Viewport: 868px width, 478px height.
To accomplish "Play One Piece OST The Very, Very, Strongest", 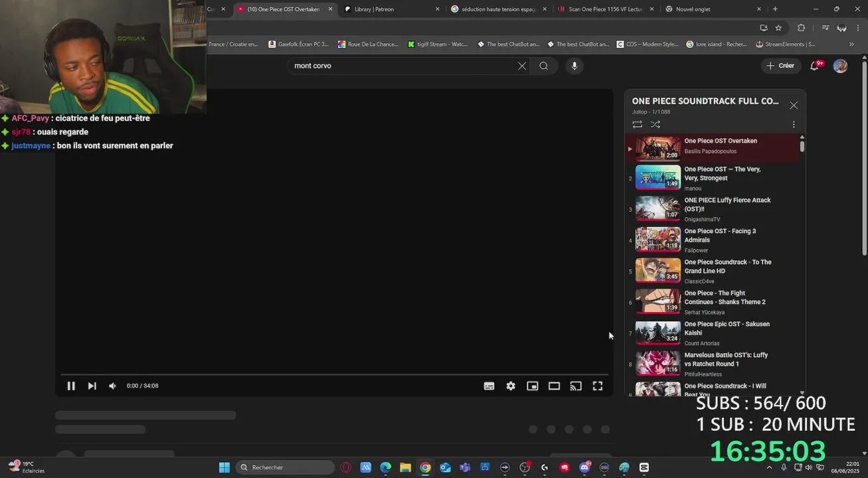I will (x=712, y=178).
